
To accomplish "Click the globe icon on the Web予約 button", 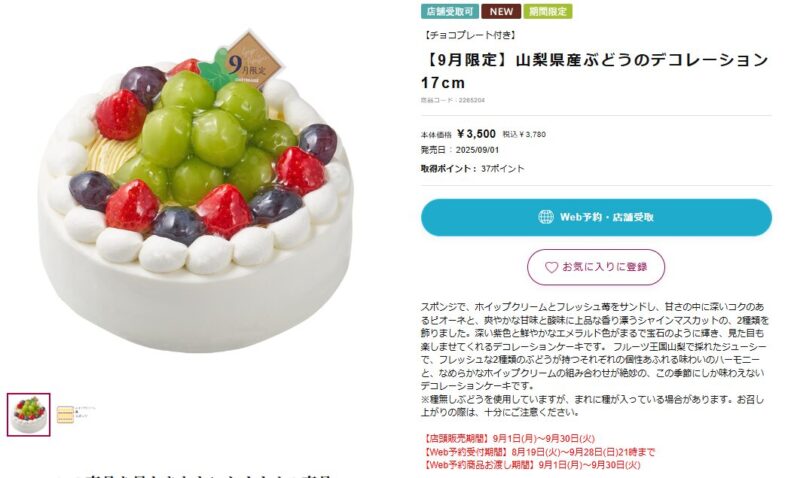I will tap(546, 217).
